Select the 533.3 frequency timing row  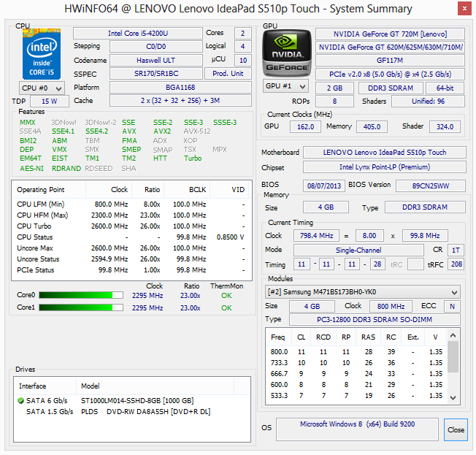click(357, 395)
